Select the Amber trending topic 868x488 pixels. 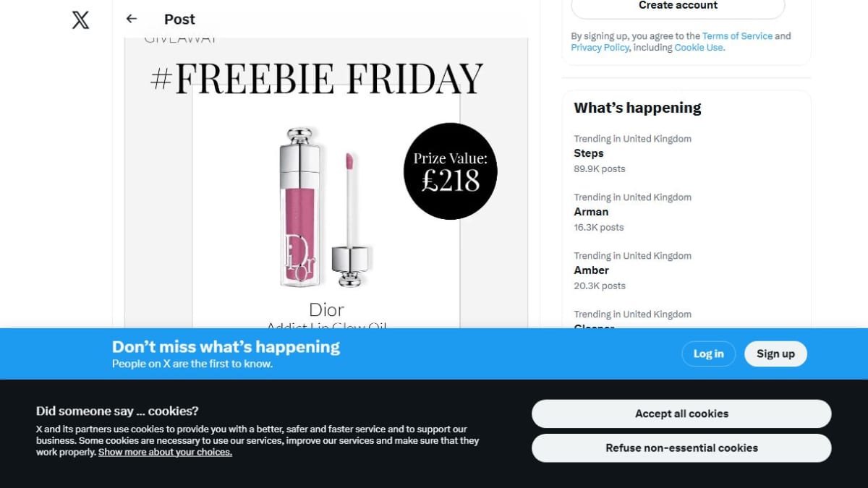click(x=686, y=270)
